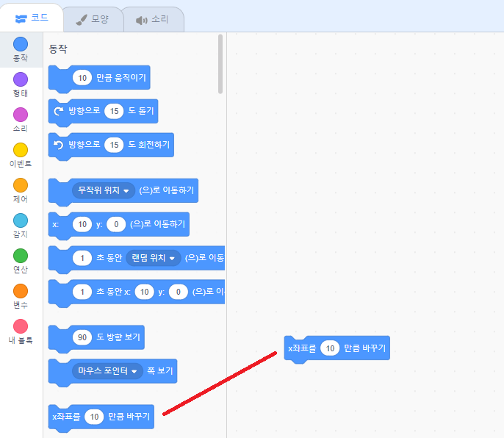Image resolution: width=504 pixels, height=438 pixels.
Task: Click the 1 seconds value in 초 동안 x: block
Action: pyautogui.click(x=82, y=292)
